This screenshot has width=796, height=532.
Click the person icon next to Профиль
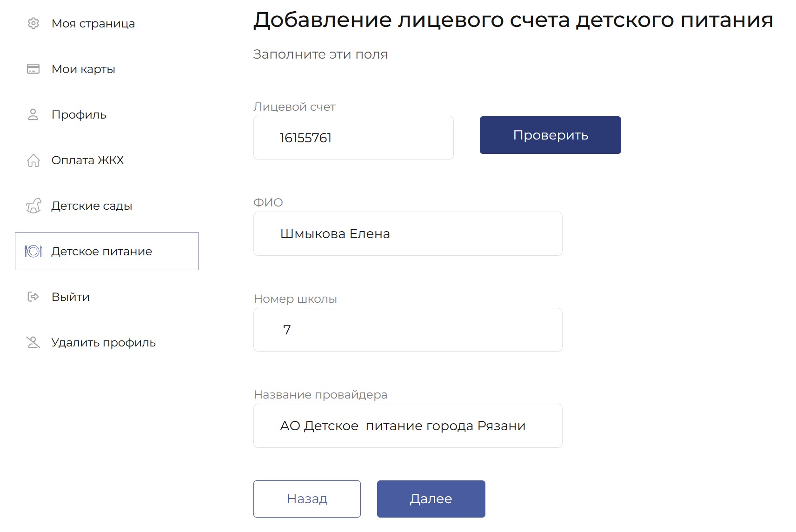pos(33,114)
